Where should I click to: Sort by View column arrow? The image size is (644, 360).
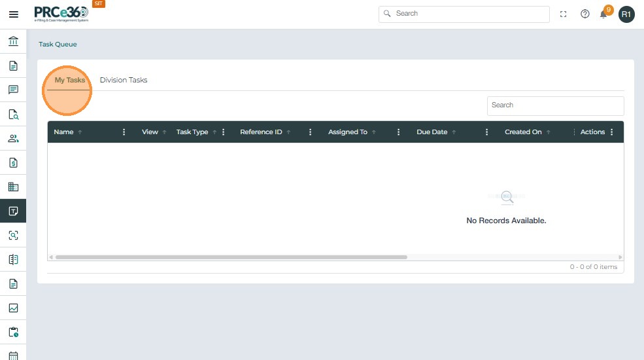coord(164,132)
